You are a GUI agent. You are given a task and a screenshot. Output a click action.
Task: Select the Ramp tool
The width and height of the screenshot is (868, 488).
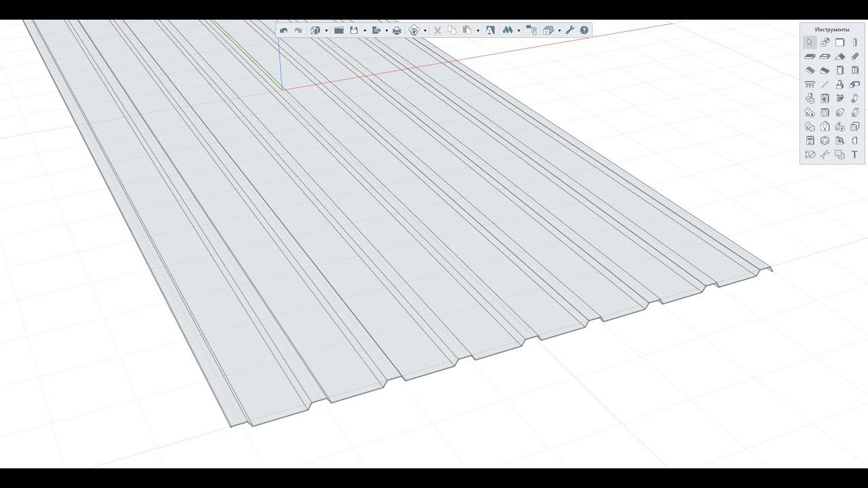pyautogui.click(x=825, y=70)
